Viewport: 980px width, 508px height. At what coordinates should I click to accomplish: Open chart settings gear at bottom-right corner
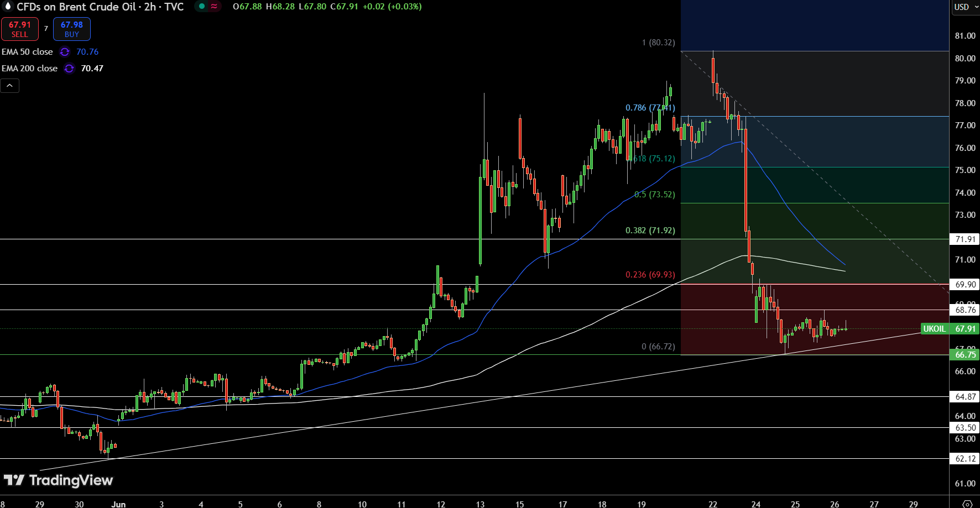tap(967, 504)
